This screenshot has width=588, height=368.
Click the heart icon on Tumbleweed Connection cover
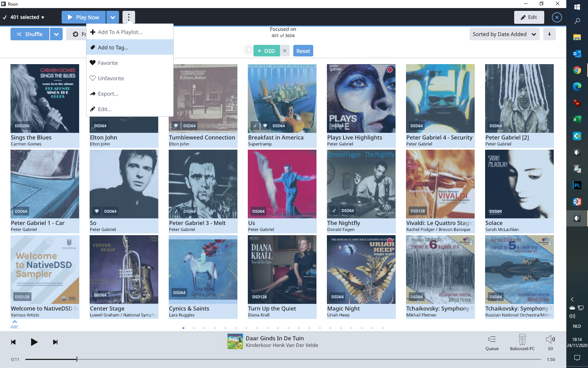click(176, 125)
